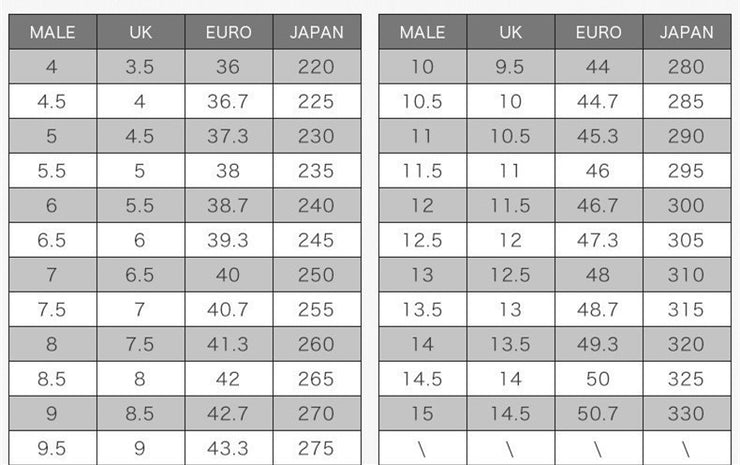
Task: Select the Euro size 38.7 cell
Action: [x=228, y=206]
